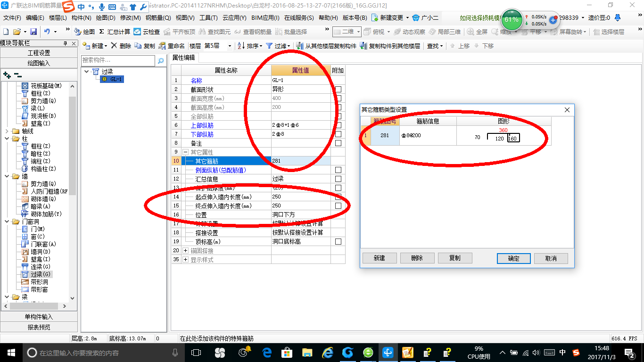
Task: Click 从其他楼层复制构件 tool
Action: 326,46
